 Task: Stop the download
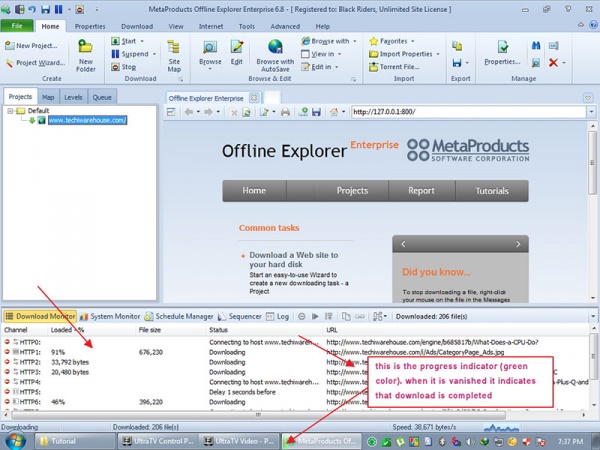(124, 67)
